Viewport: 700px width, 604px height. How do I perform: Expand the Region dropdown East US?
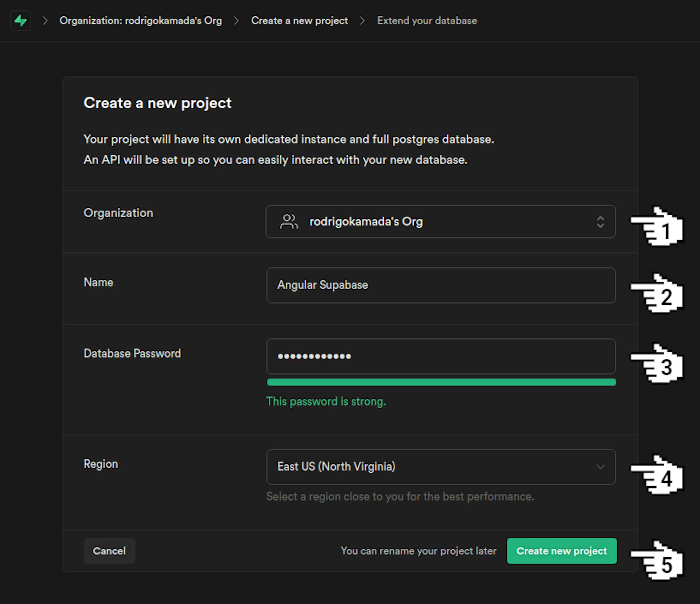440,467
